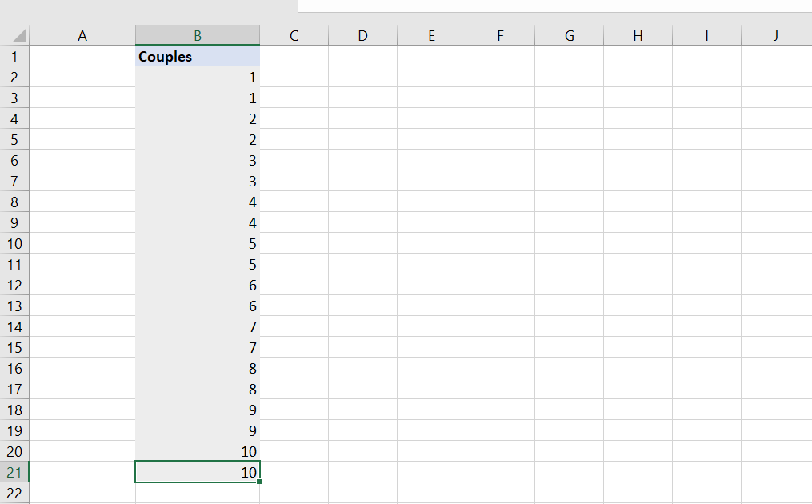Select cell B20 containing 10
812x504 pixels.
coord(198,452)
